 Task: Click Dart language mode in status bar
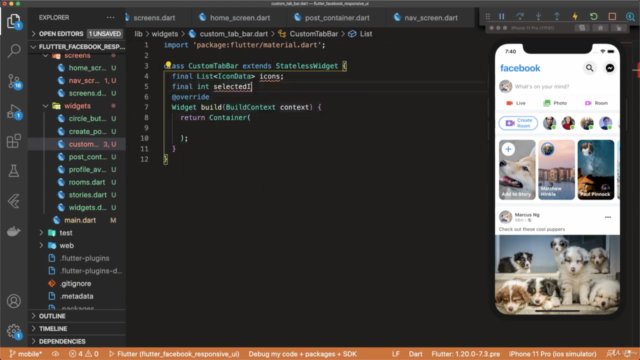click(x=416, y=354)
